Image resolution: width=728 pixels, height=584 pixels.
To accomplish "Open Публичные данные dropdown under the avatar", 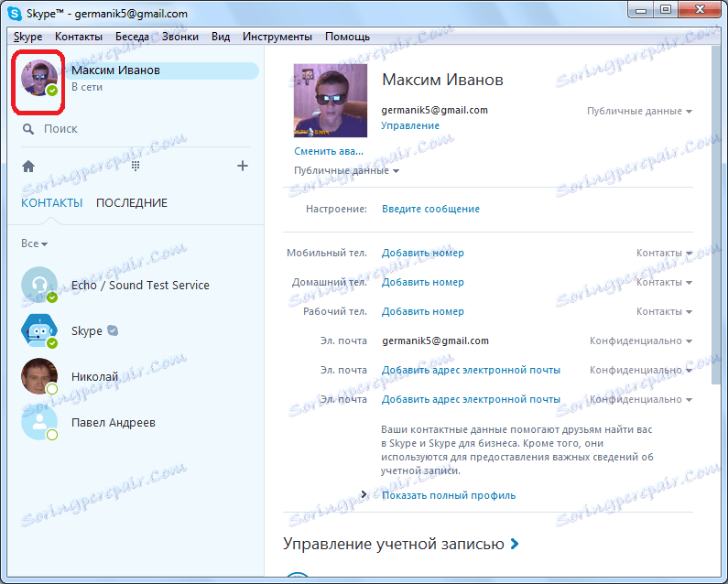I will (346, 171).
